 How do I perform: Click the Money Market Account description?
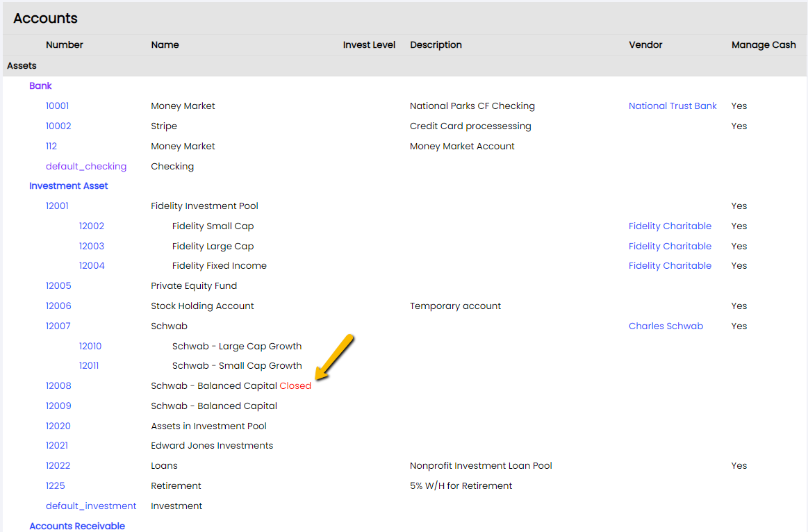coord(462,146)
